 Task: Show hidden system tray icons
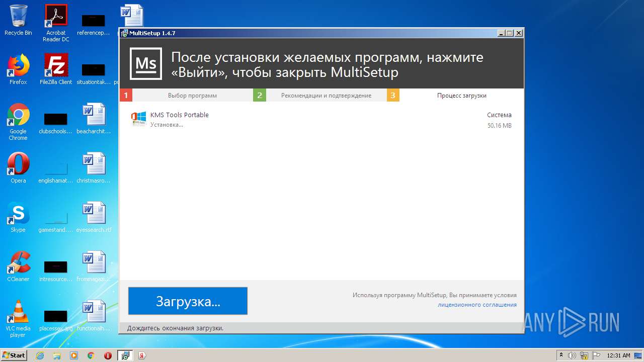(x=561, y=355)
